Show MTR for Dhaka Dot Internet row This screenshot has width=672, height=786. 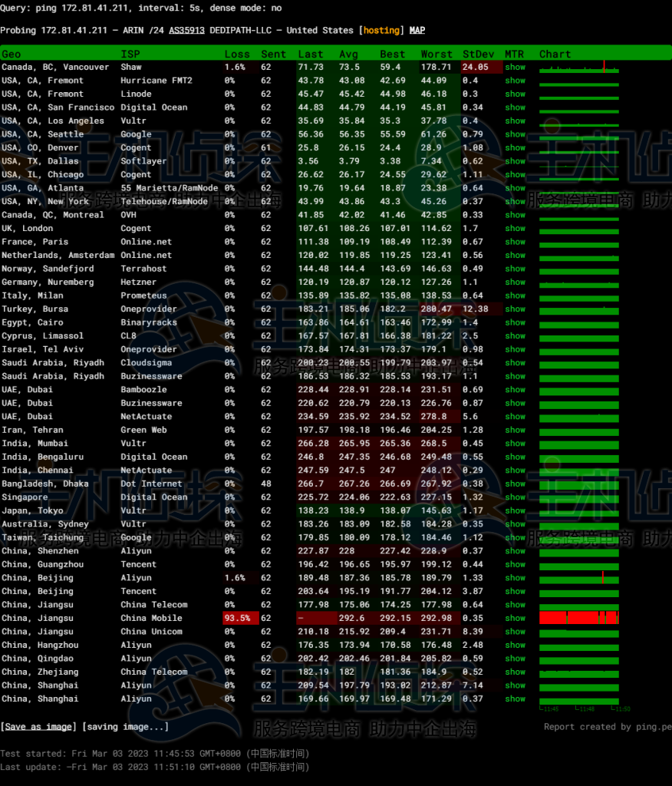(x=515, y=484)
